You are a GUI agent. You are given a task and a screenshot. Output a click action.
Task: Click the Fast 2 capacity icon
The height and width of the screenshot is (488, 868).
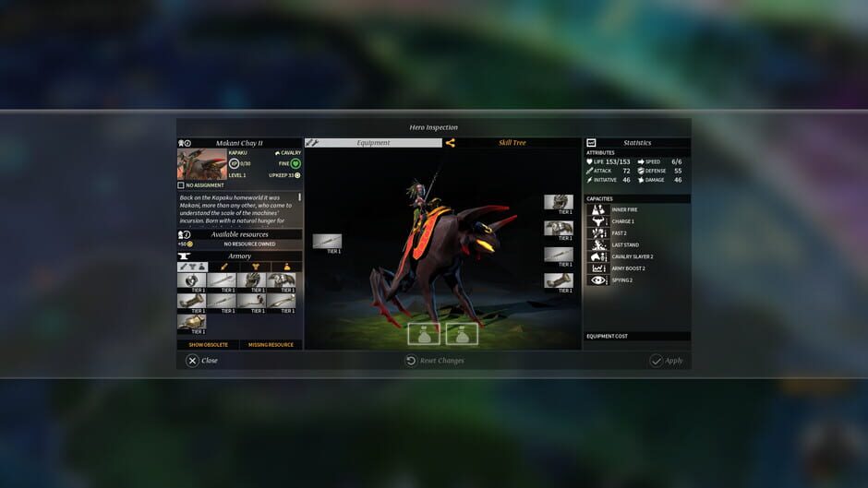click(597, 233)
